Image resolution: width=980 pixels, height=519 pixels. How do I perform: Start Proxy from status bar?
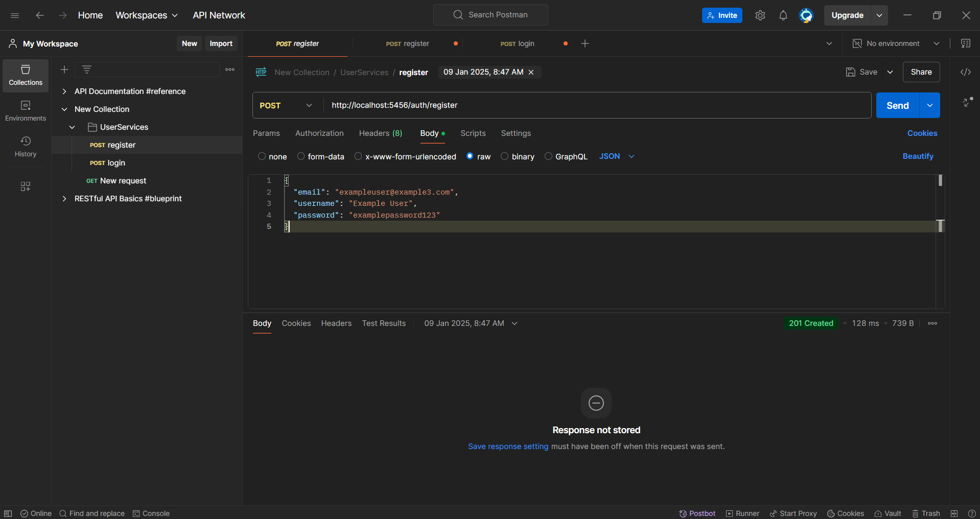[793, 513]
